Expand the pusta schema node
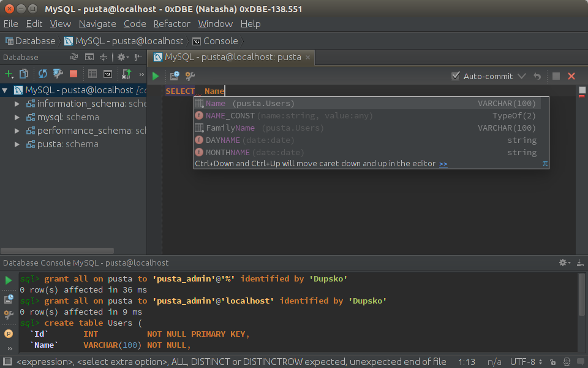The image size is (588, 368). 18,144
